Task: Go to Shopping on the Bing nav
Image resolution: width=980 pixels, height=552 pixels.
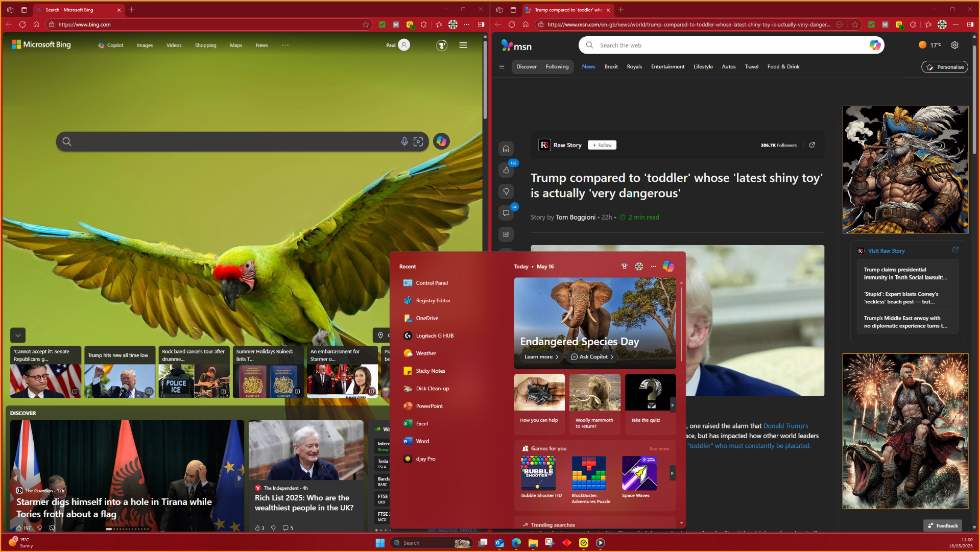Action: click(x=205, y=45)
